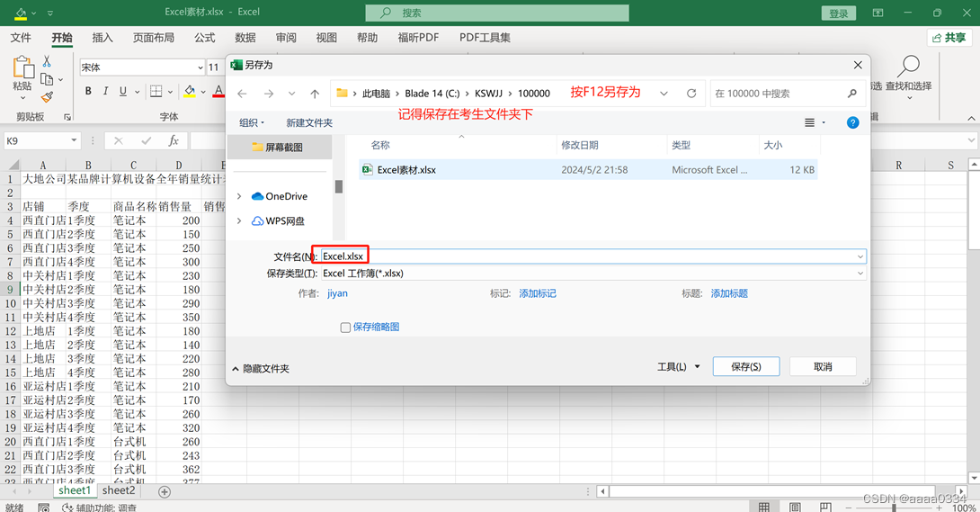The image size is (980, 512).
Task: Click the 共享 share button
Action: pyautogui.click(x=949, y=38)
